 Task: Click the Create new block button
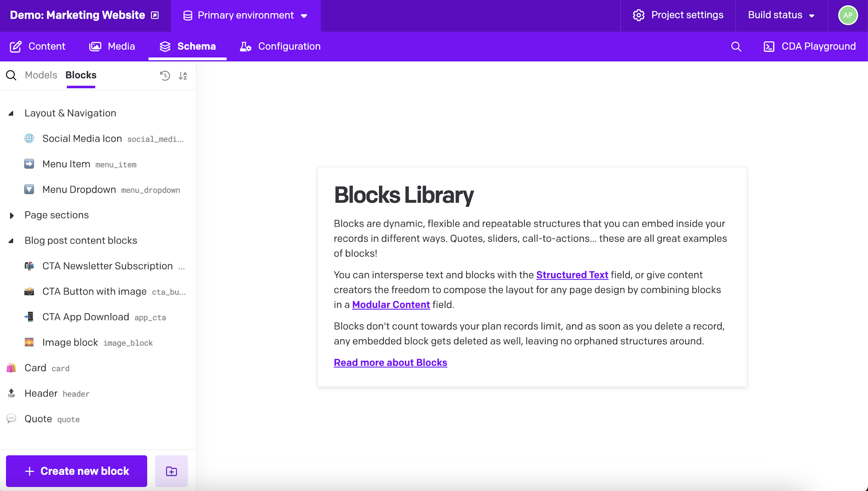tap(76, 471)
